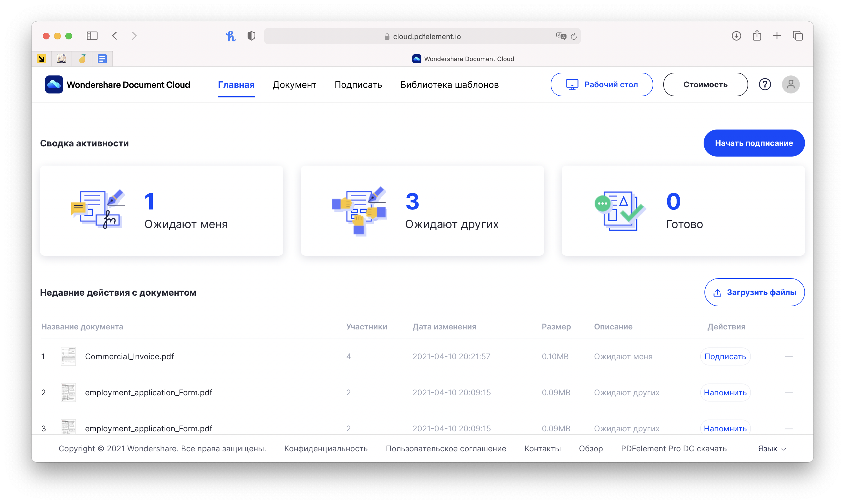Click the Wondershare Document Cloud logo
Screen dimensions: 845x504
click(x=54, y=84)
